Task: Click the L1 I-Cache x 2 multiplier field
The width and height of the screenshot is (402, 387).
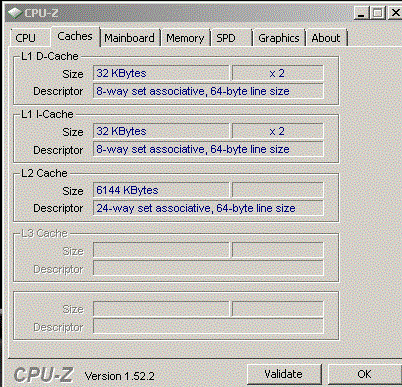Action: tap(278, 131)
